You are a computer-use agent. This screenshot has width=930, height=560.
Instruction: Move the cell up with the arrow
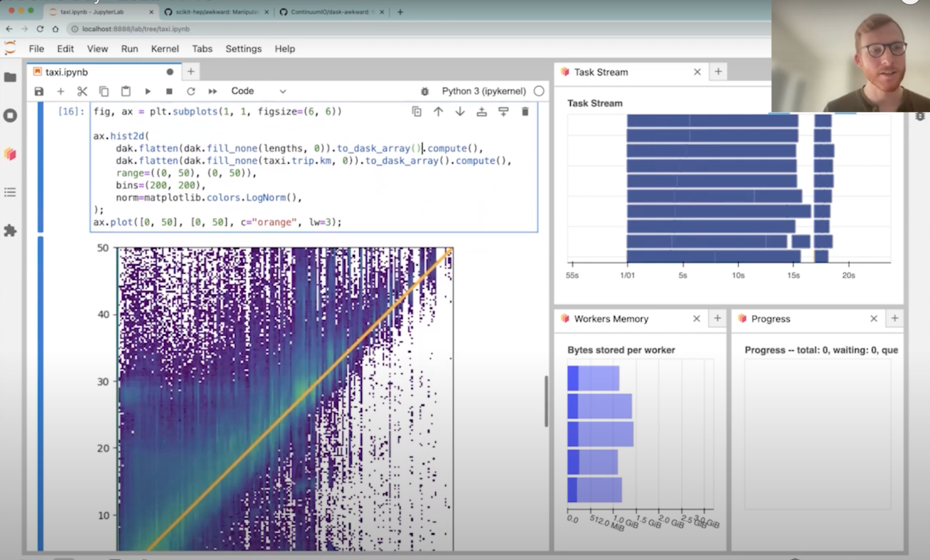pyautogui.click(x=438, y=112)
